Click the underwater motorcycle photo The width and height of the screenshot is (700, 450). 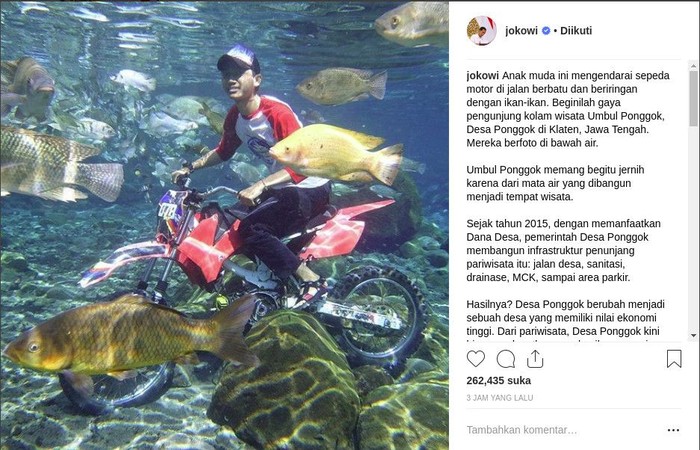tap(225, 225)
